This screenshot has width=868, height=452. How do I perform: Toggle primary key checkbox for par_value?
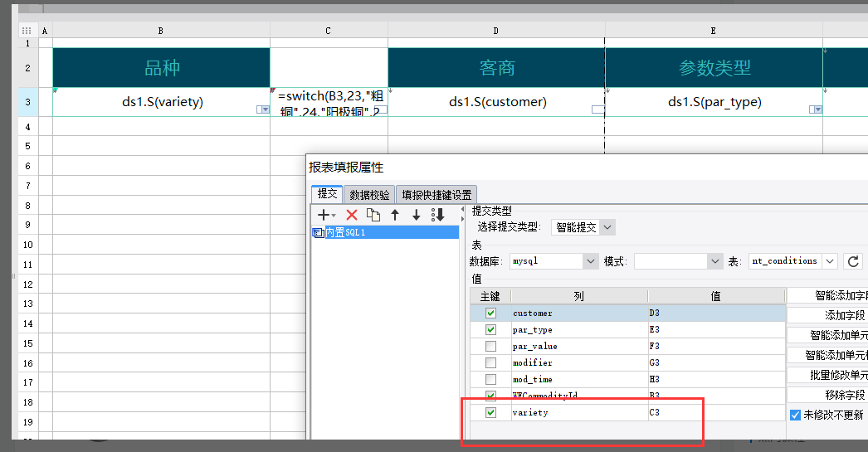[490, 347]
